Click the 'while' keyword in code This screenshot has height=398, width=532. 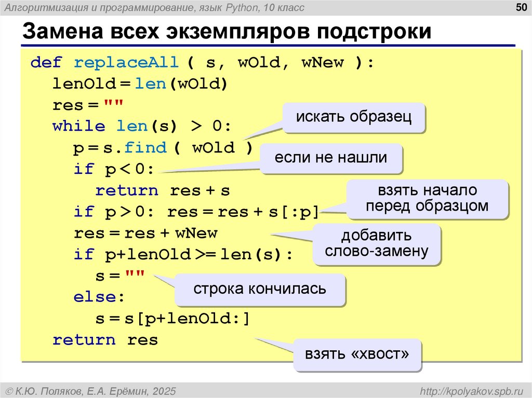pos(79,127)
